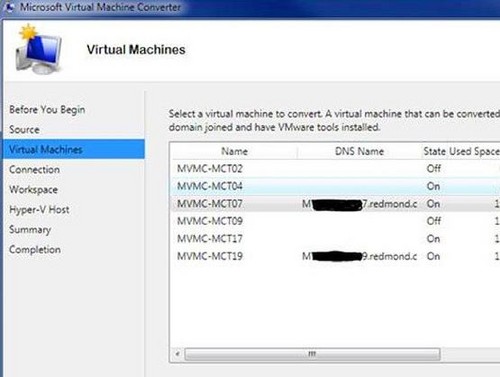Open the Source step
This screenshot has width=500, height=377.
(24, 129)
